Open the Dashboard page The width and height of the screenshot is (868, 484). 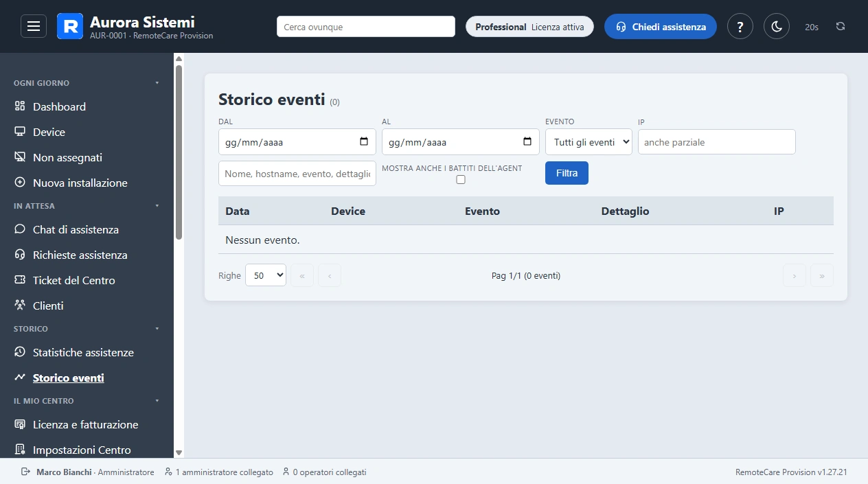pos(59,106)
